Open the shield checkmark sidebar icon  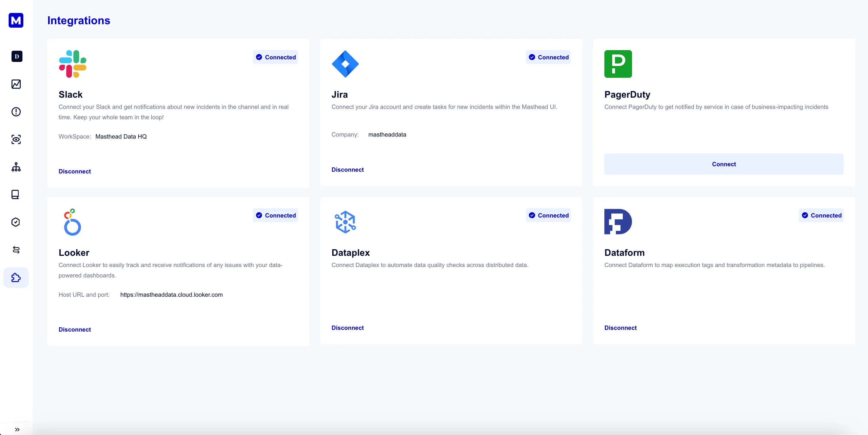[x=16, y=222]
